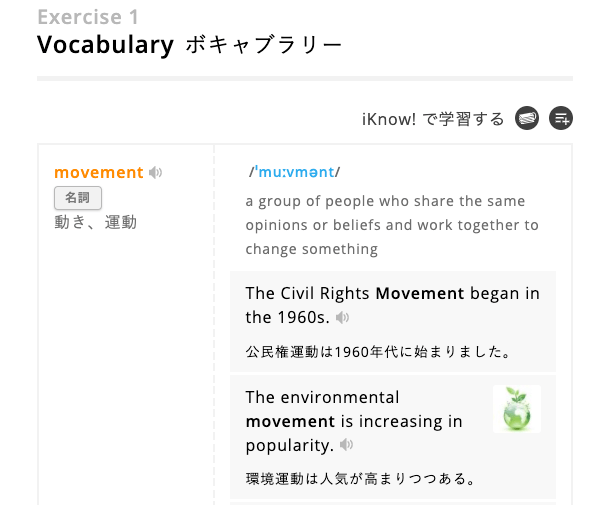
Task: Click the Japanese meaning 動き、運動
Action: [95, 222]
